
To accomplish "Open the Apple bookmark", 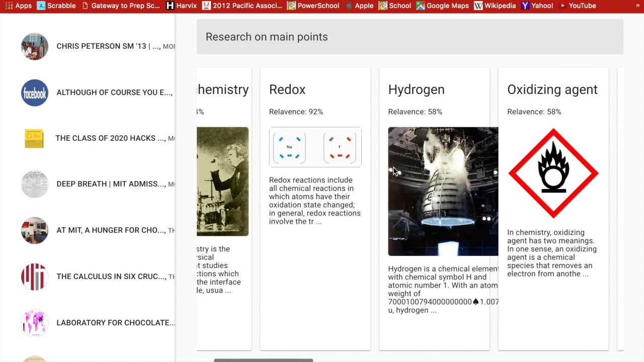I will click(x=359, y=6).
